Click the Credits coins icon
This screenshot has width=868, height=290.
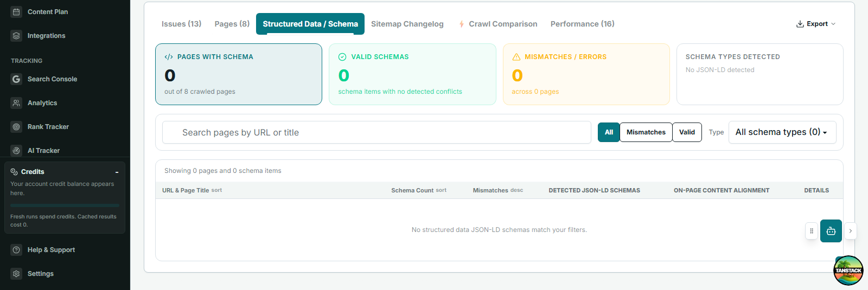click(14, 172)
